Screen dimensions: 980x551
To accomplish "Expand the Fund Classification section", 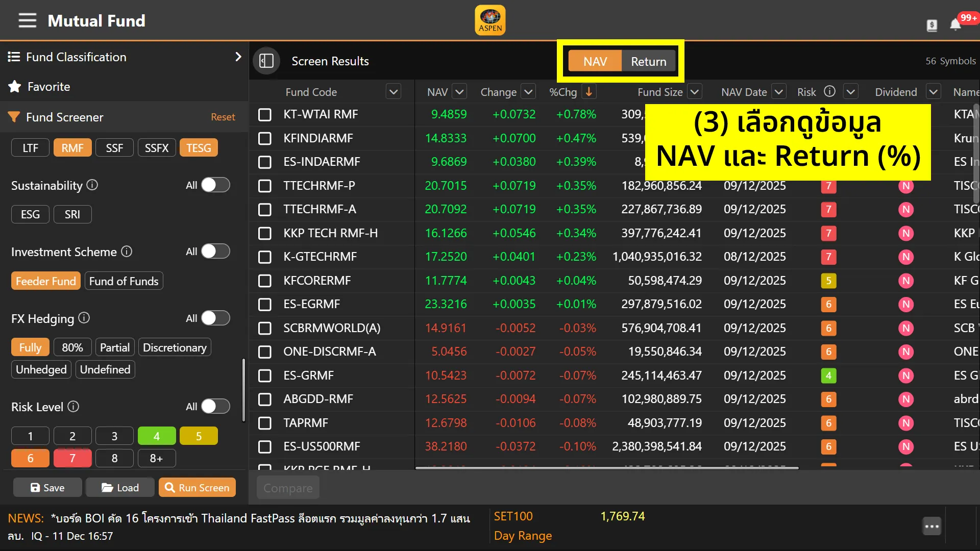I will tap(238, 57).
